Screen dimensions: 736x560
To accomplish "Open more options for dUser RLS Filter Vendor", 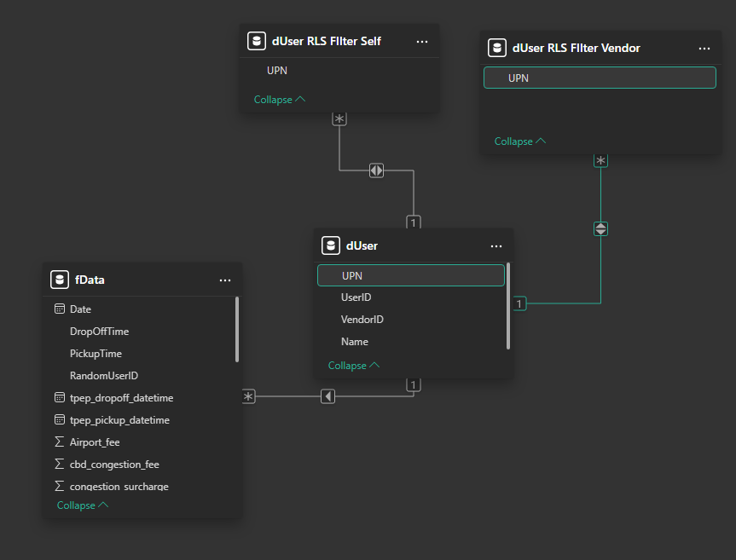I will point(704,49).
